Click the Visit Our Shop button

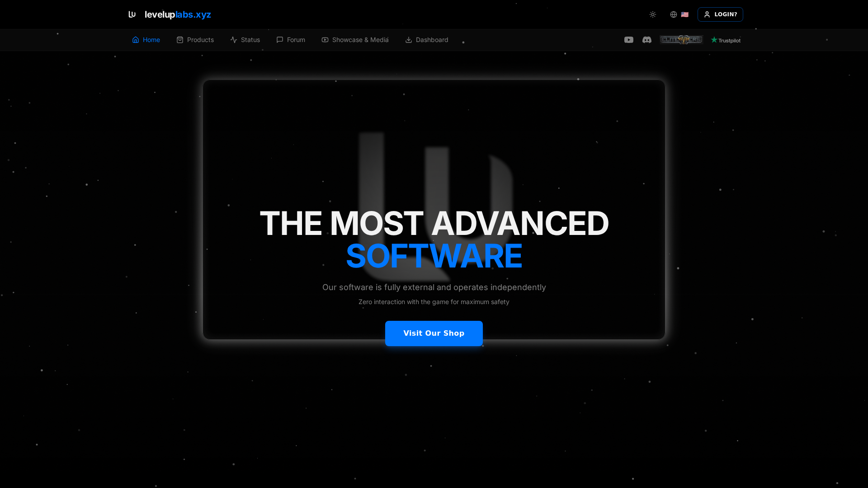434,333
